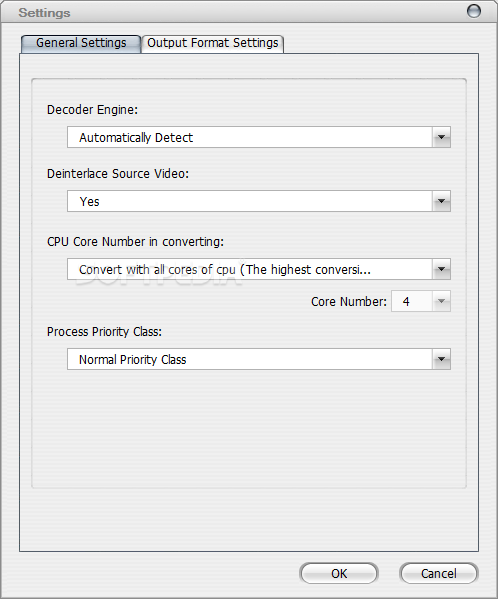Click the Decoder Engine dropdown arrow
Screen dimensions: 498x599
click(x=441, y=137)
